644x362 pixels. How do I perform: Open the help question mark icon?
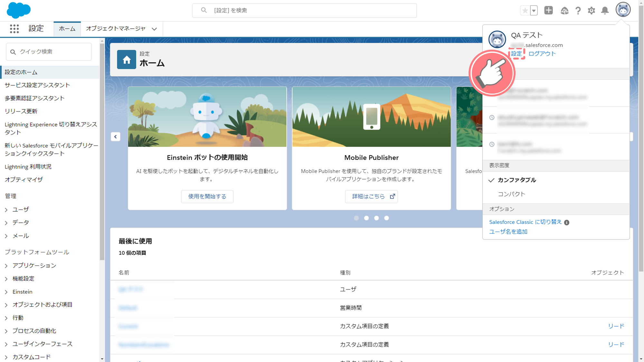578,11
